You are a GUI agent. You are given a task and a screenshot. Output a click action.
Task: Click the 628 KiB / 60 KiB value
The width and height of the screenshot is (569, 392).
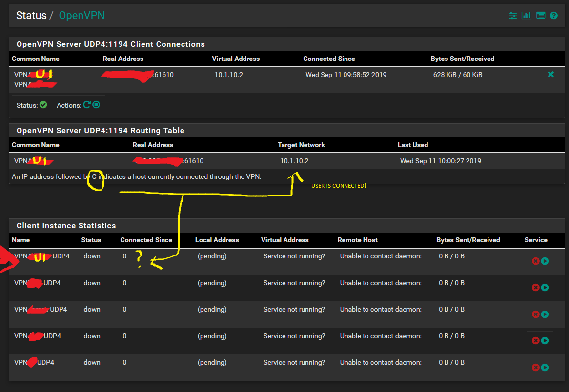coord(458,75)
